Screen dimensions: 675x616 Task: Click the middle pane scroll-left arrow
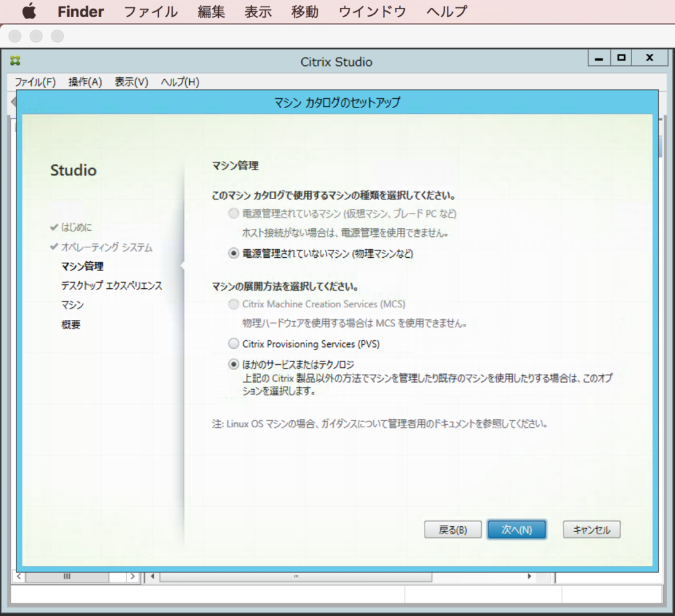[x=152, y=576]
